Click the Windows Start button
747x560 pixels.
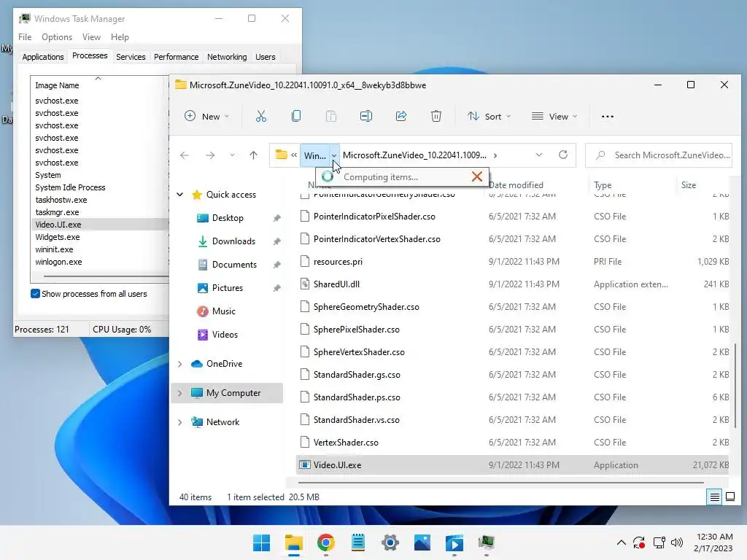[262, 542]
